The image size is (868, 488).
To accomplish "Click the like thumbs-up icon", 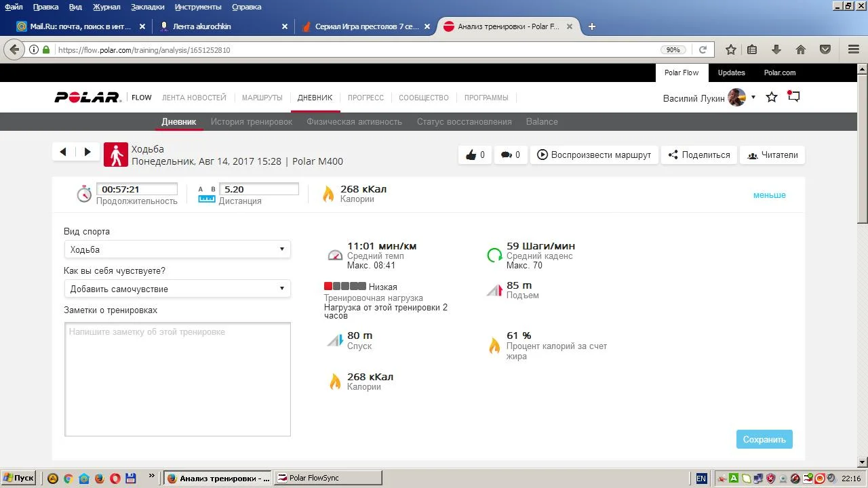I will click(x=471, y=155).
